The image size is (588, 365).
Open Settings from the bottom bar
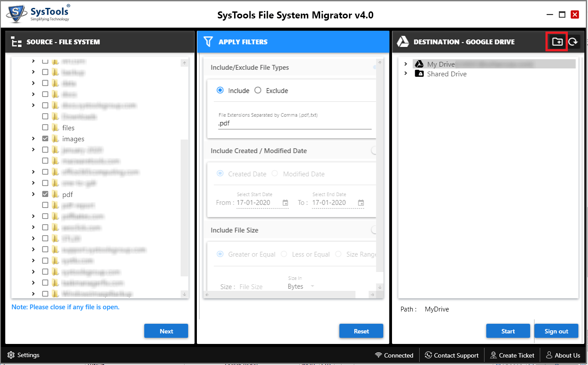coord(24,355)
